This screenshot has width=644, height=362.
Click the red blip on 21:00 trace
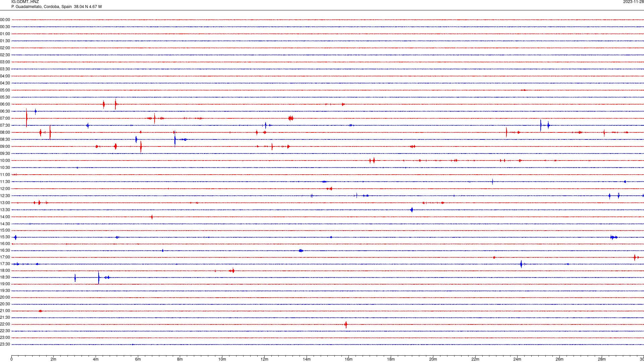[40, 311]
